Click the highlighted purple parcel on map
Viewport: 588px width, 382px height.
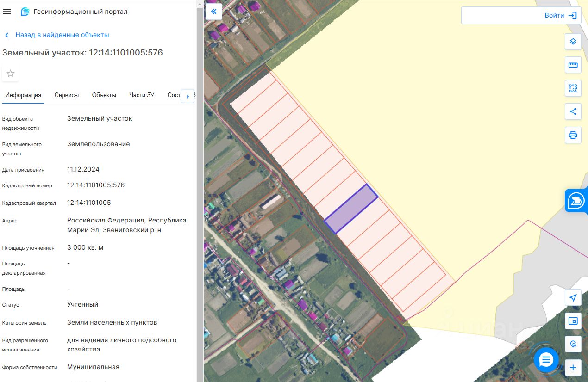point(351,209)
